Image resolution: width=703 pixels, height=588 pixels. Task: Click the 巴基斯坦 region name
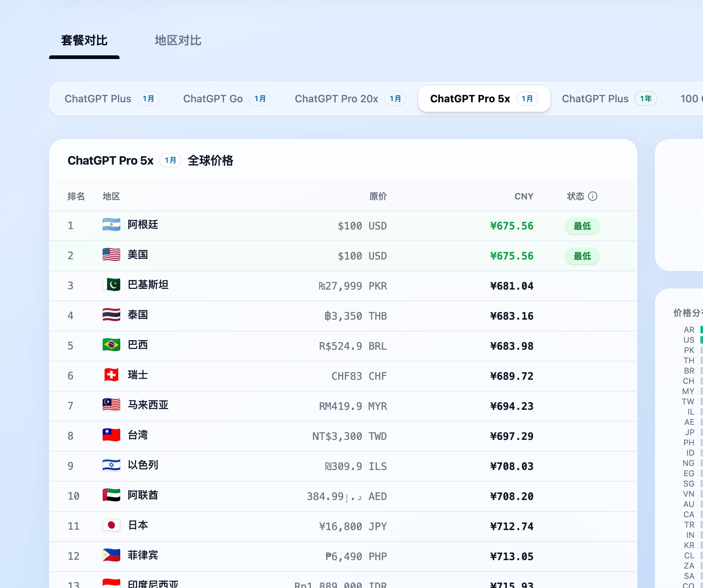pos(148,285)
